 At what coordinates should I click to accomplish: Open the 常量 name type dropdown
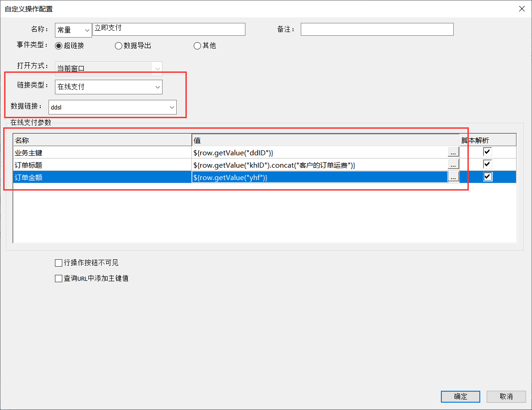point(73,30)
